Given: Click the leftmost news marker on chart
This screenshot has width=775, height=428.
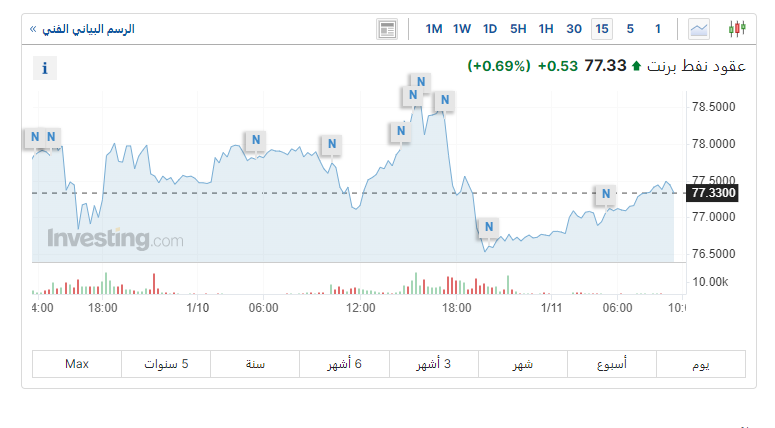Looking at the screenshot, I should point(35,137).
